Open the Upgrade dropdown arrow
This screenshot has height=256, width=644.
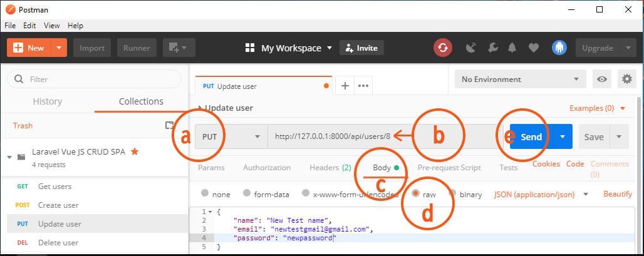point(628,48)
